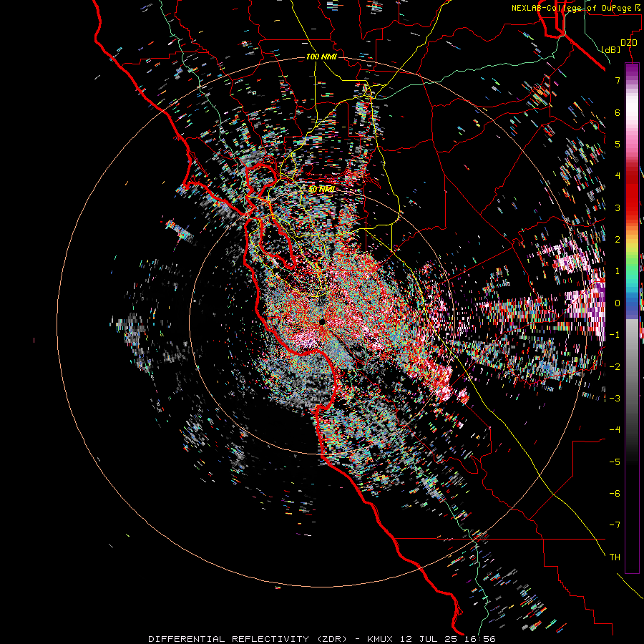
Task: Click the 4 tick label on the color scale
Action: pyautogui.click(x=618, y=176)
